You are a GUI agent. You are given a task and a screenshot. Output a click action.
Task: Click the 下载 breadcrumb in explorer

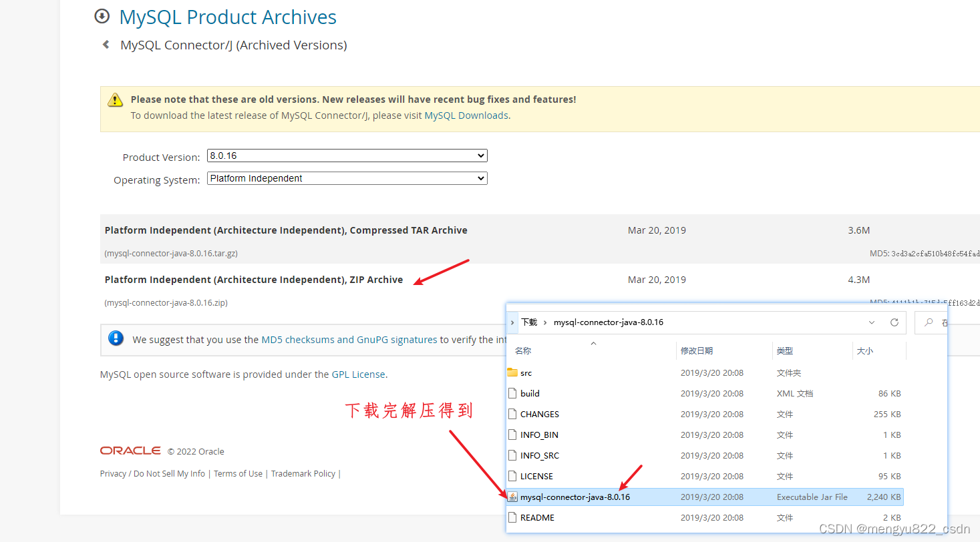[529, 322]
